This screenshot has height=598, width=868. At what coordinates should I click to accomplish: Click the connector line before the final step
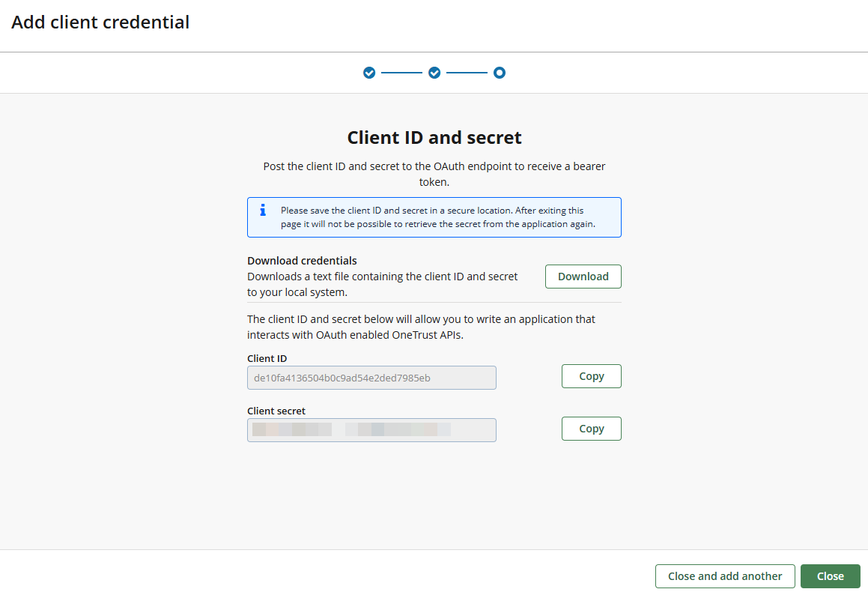coord(467,73)
